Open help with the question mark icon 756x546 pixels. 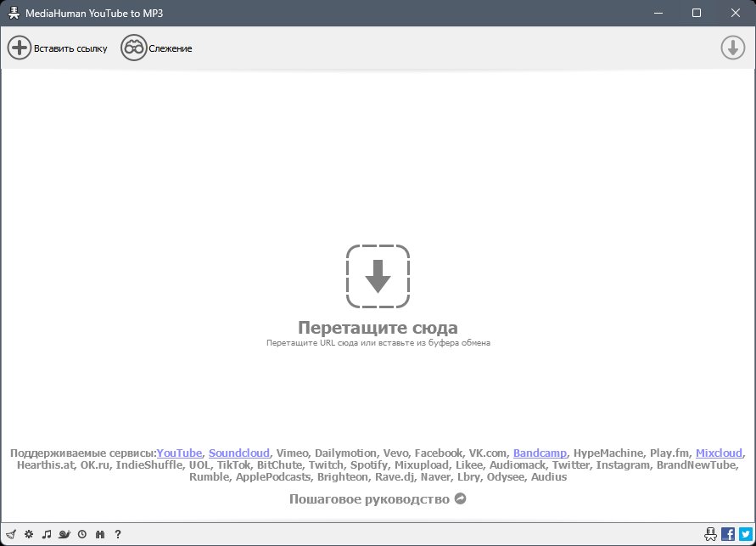[x=118, y=534]
